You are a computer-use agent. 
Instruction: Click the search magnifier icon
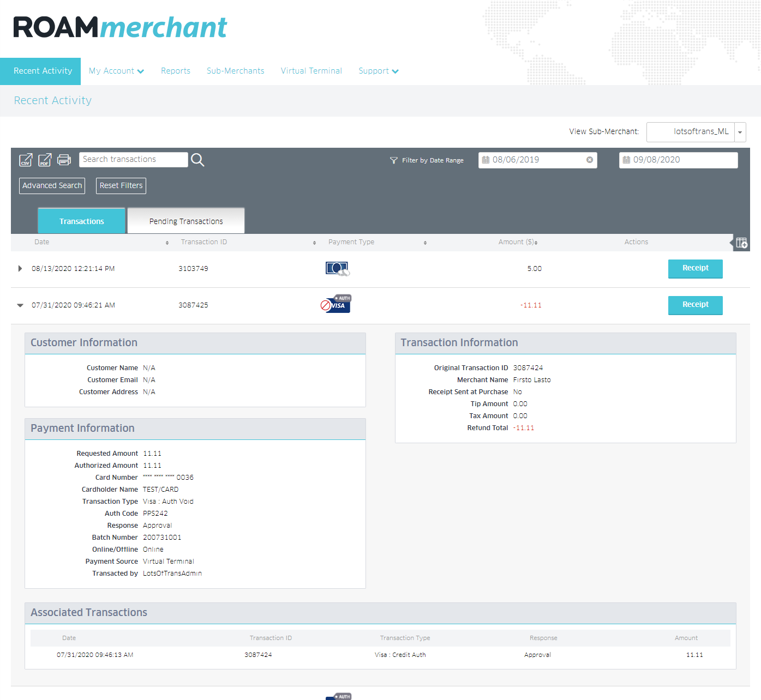pyautogui.click(x=197, y=160)
